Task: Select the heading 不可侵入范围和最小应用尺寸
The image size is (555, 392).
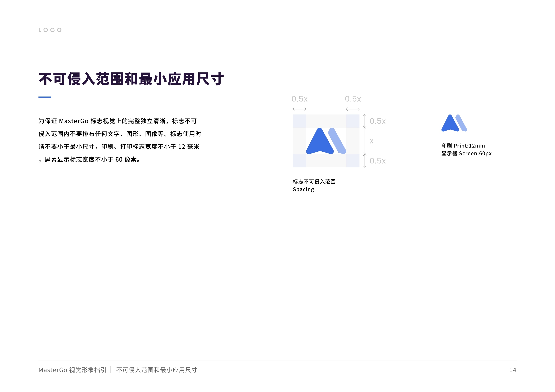Action: [131, 79]
